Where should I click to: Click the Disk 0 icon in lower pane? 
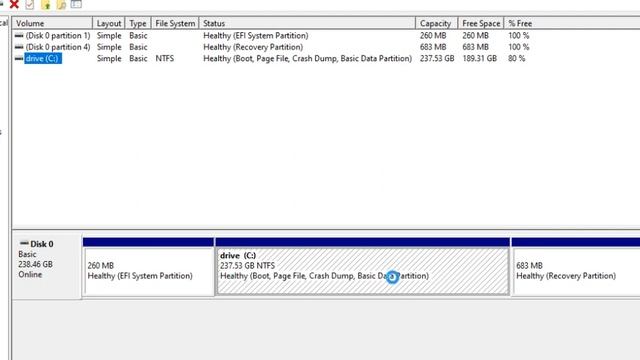24,243
